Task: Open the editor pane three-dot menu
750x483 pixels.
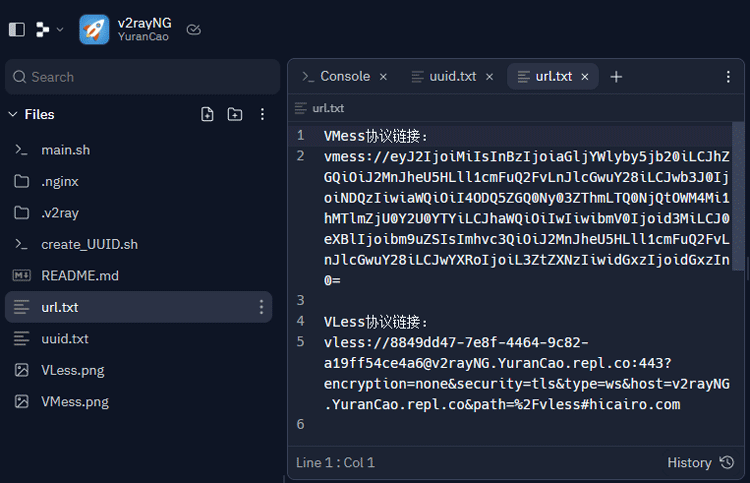Action: pyautogui.click(x=728, y=77)
